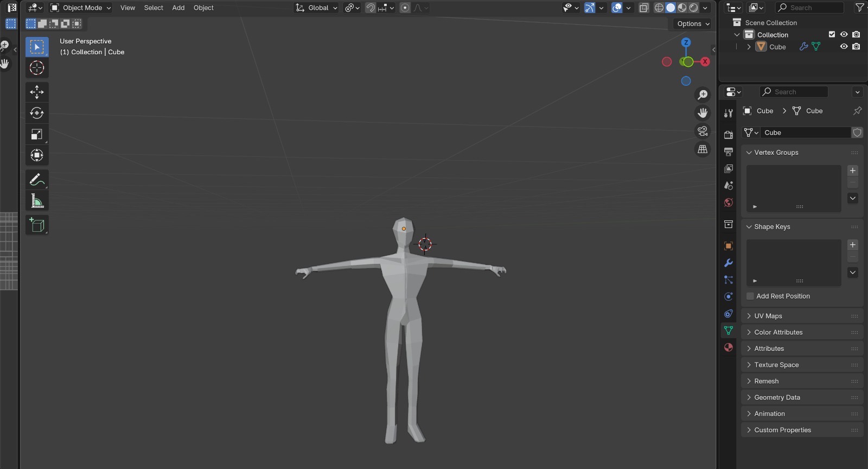The width and height of the screenshot is (868, 469).
Task: Enable Add Rest Position checkbox
Action: click(x=750, y=296)
